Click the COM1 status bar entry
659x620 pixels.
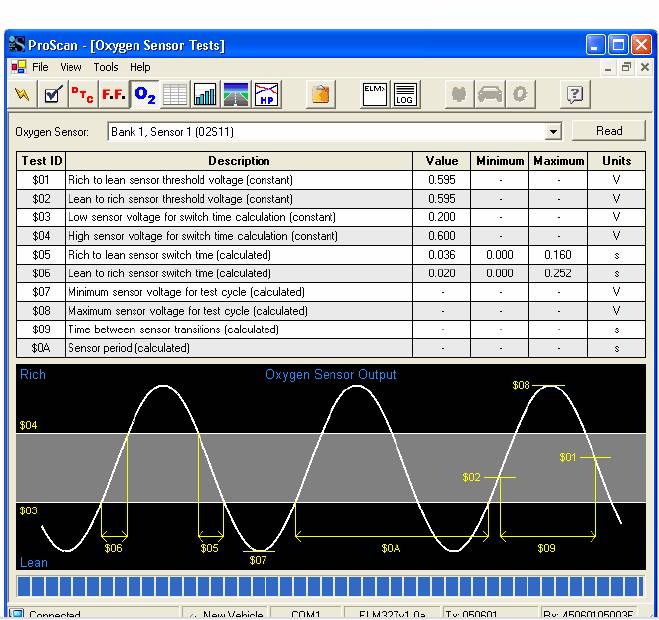306,614
